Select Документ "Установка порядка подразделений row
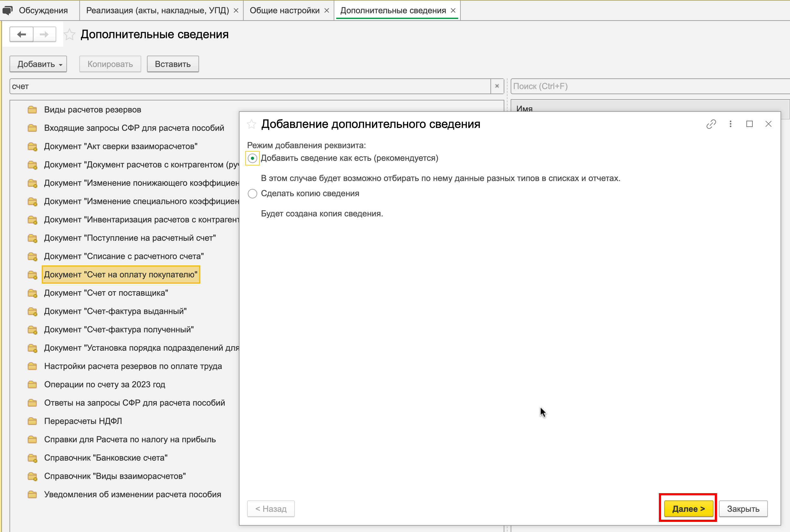The height and width of the screenshot is (532, 790). (x=142, y=348)
